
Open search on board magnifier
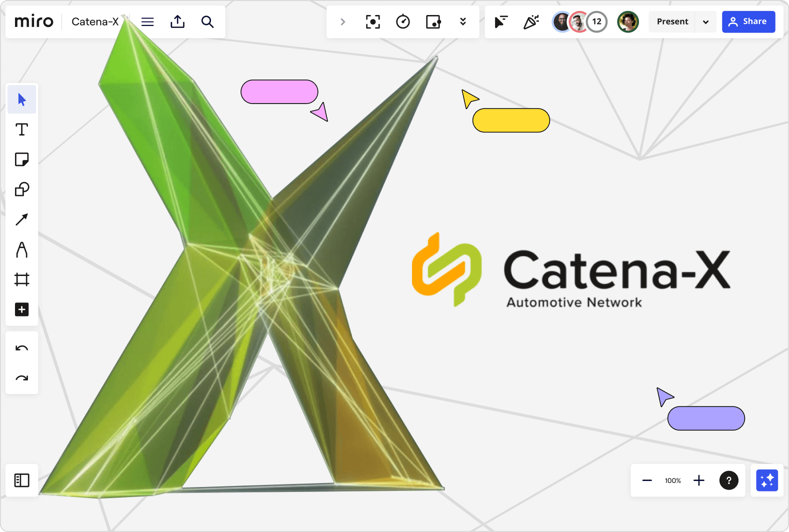pyautogui.click(x=207, y=22)
